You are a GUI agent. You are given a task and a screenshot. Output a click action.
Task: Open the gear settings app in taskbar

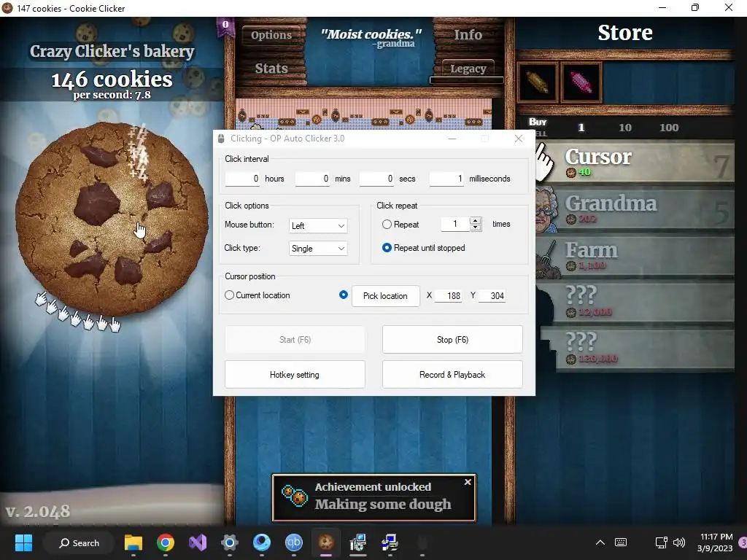[230, 542]
